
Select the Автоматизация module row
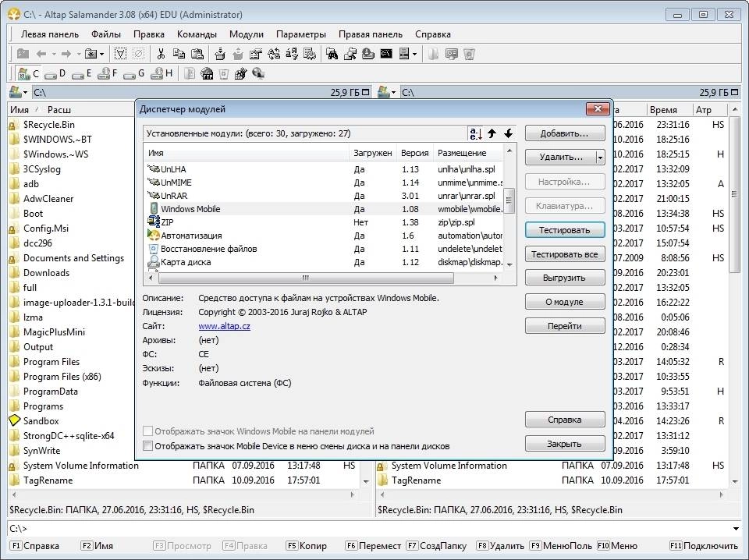[x=325, y=236]
